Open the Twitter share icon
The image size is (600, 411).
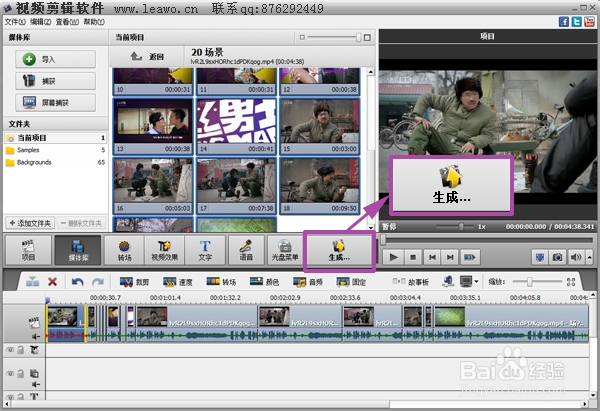(x=577, y=21)
